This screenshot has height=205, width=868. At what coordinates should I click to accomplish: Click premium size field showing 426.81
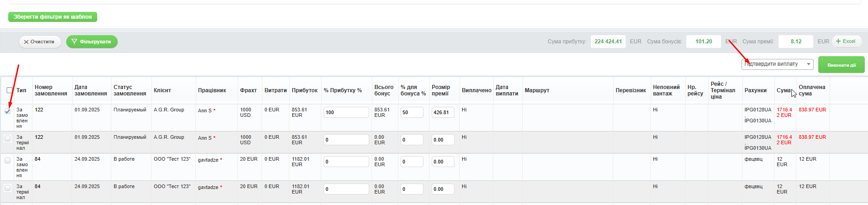click(442, 112)
